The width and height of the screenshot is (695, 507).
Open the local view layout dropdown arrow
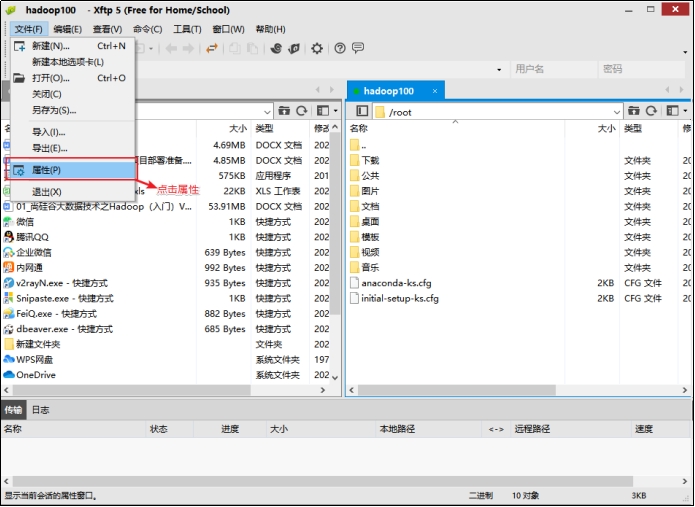(x=336, y=111)
